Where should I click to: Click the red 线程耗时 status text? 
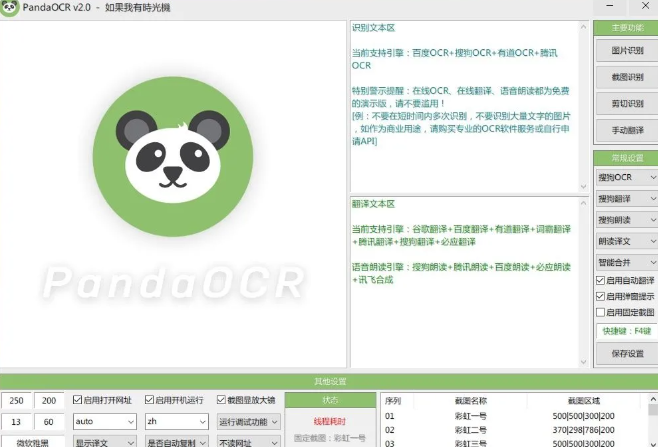tap(329, 421)
